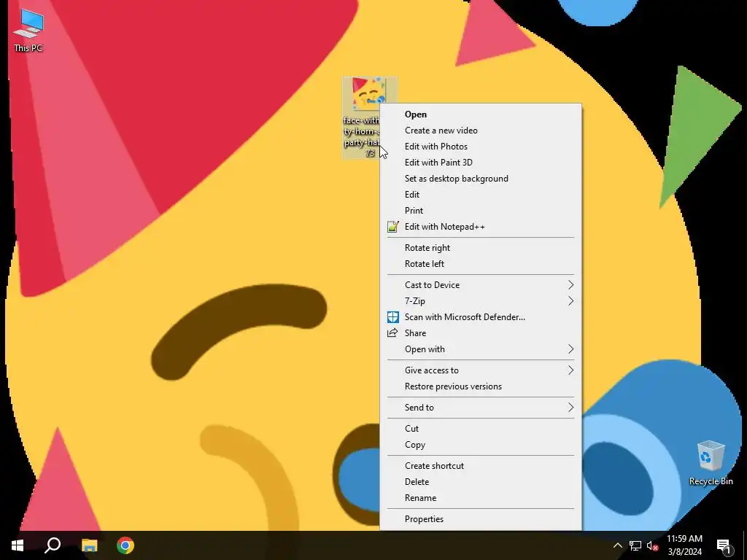Click the Notepad++ icon in the menu

(392, 227)
